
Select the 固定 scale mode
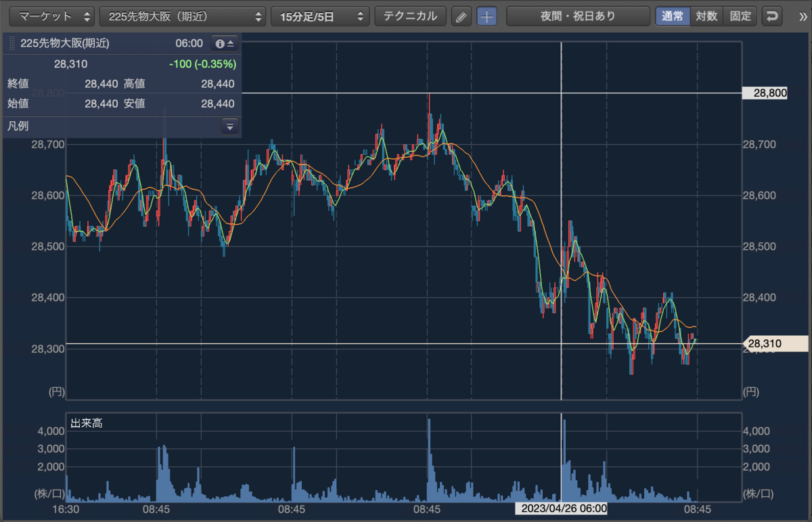click(x=740, y=17)
